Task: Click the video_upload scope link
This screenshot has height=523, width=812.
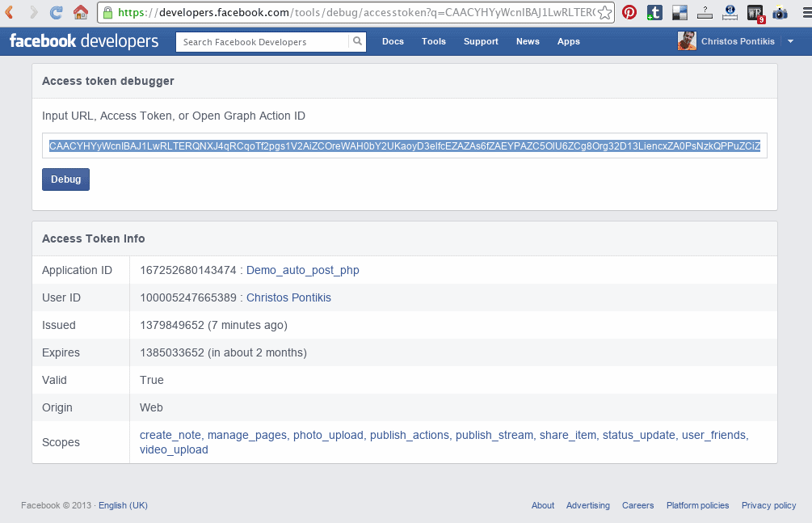Action: pyautogui.click(x=174, y=449)
